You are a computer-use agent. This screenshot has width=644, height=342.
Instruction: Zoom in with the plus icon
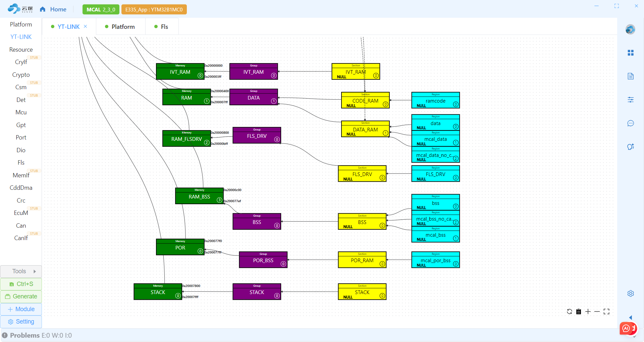[x=588, y=311]
